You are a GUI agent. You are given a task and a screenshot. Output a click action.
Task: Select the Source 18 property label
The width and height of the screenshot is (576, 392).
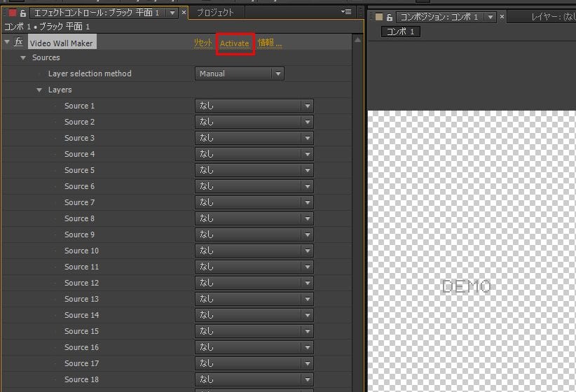pyautogui.click(x=81, y=380)
